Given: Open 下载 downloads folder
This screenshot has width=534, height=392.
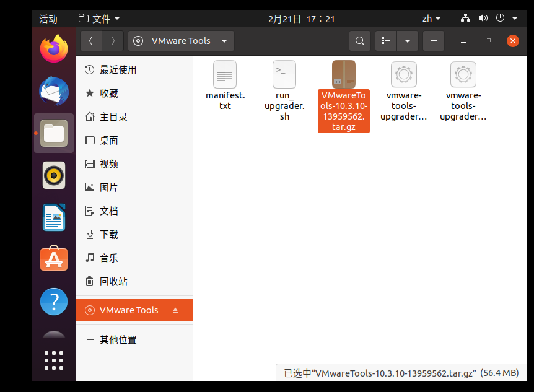Looking at the screenshot, I should pyautogui.click(x=134, y=234).
